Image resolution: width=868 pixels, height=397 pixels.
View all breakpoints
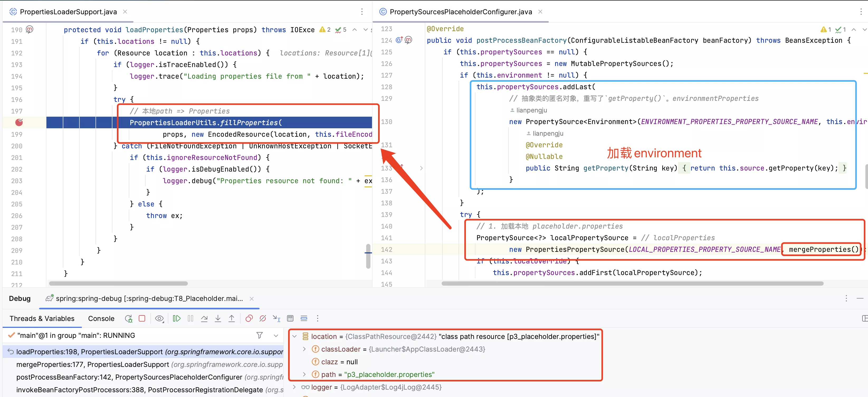(x=249, y=319)
